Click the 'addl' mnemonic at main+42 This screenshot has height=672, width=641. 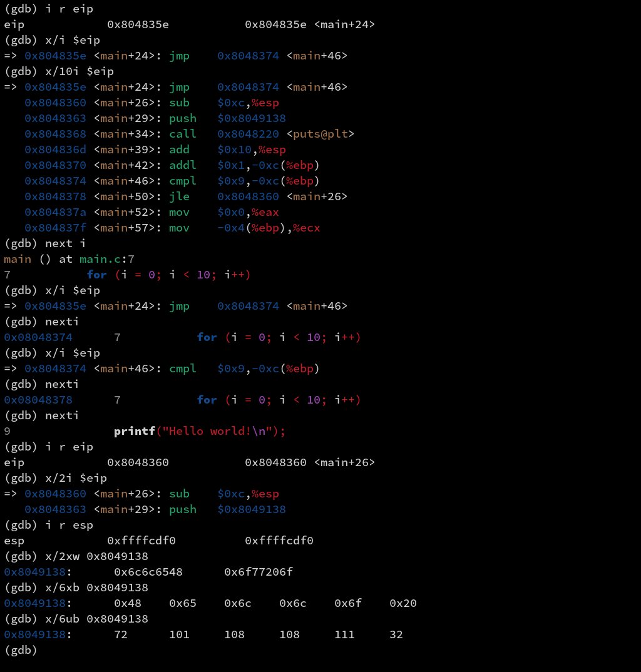[x=183, y=165]
